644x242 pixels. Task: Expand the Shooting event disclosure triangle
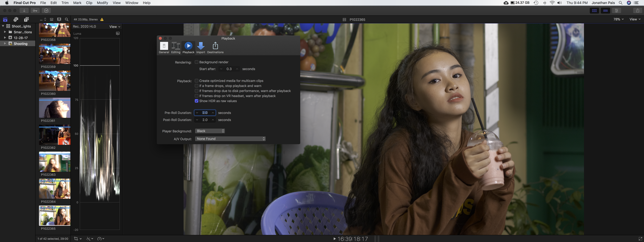click(x=5, y=44)
